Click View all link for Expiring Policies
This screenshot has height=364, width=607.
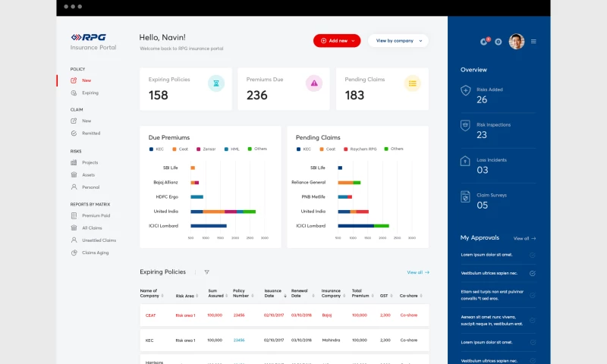(418, 271)
